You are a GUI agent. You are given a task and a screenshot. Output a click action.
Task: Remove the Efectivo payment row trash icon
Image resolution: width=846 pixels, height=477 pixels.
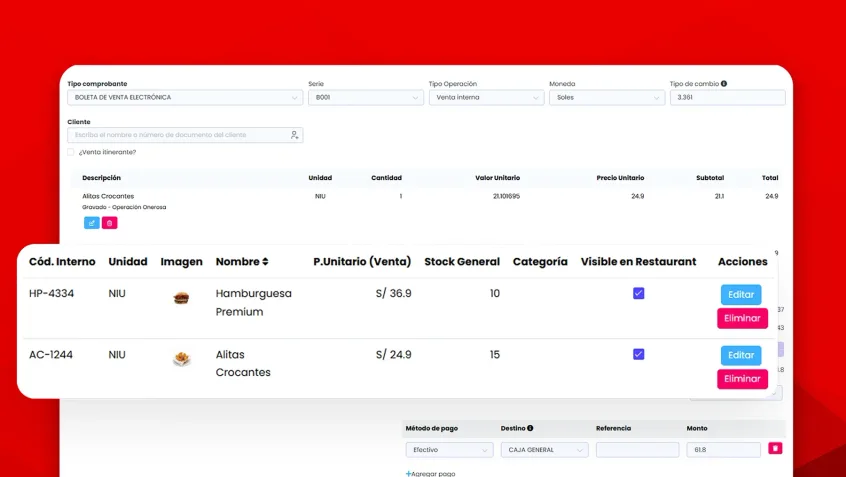click(775, 448)
